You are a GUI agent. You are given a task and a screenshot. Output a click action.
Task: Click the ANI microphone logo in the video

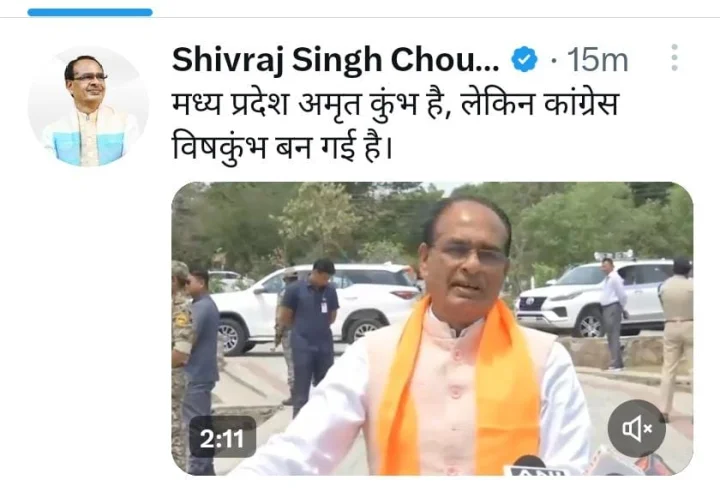pos(535,469)
